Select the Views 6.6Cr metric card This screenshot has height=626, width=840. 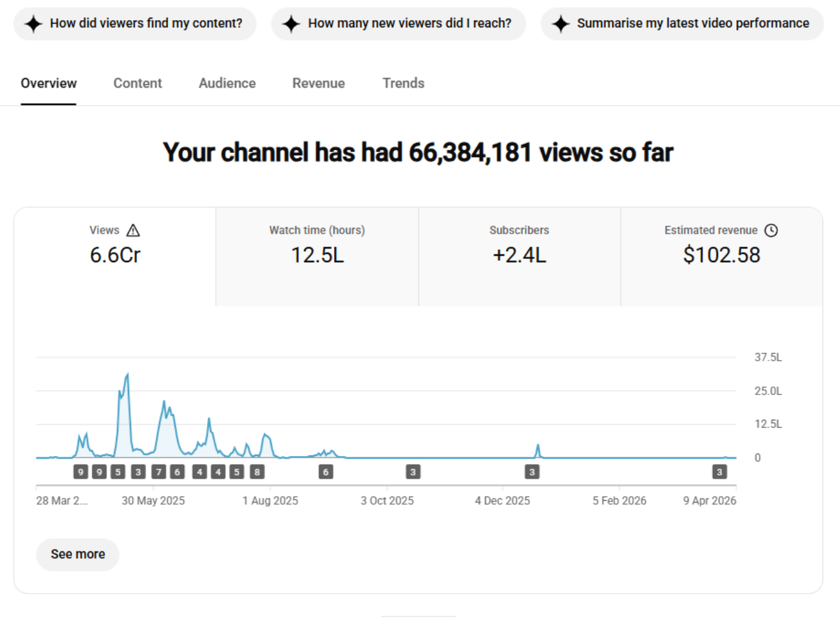115,256
